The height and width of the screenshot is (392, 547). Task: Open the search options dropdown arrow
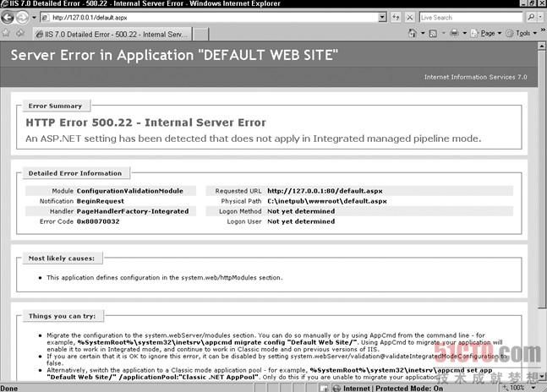click(541, 17)
